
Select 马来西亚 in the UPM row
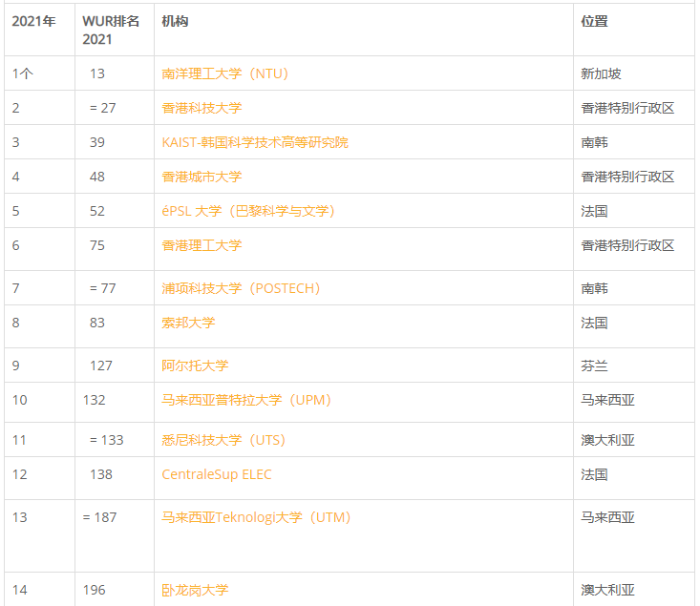coord(607,400)
